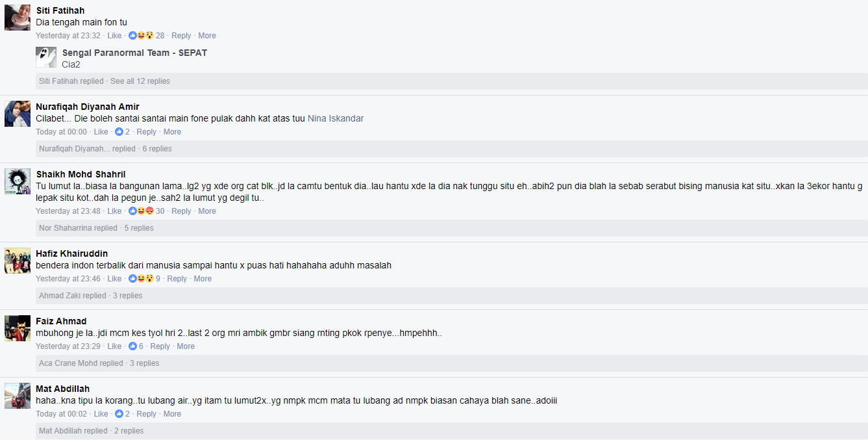Click reaction emojis on Hafiz Khairuddin's comment
This screenshot has width=868, height=440.
[x=141, y=279]
